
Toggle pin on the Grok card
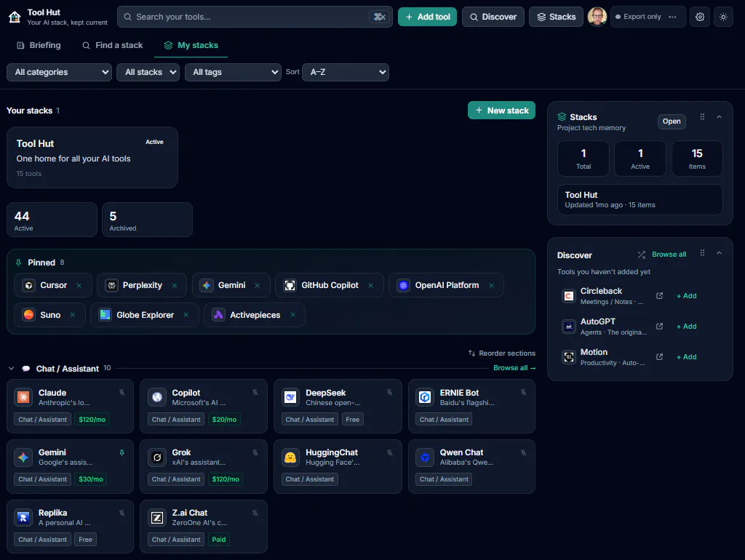pyautogui.click(x=255, y=452)
